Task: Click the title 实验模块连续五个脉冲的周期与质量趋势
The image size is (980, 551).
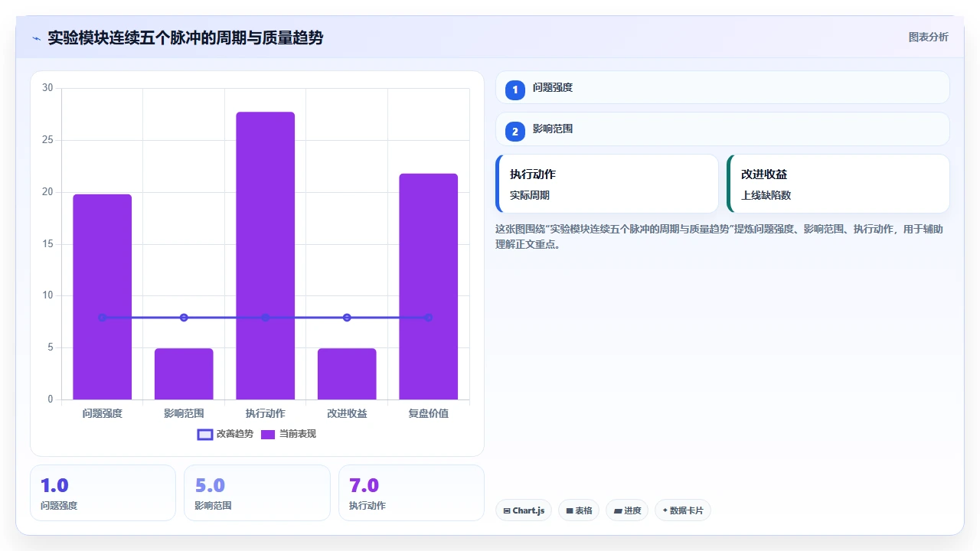Action: click(185, 37)
